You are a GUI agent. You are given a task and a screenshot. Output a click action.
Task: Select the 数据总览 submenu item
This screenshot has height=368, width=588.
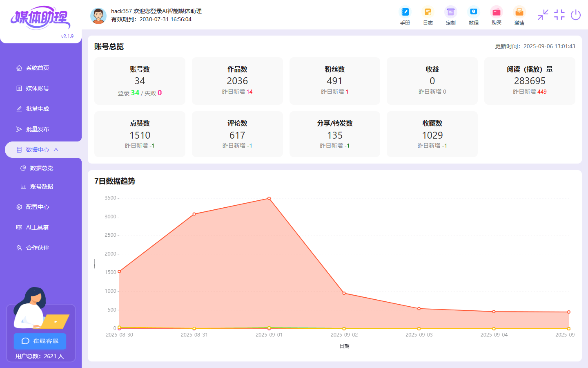point(41,168)
